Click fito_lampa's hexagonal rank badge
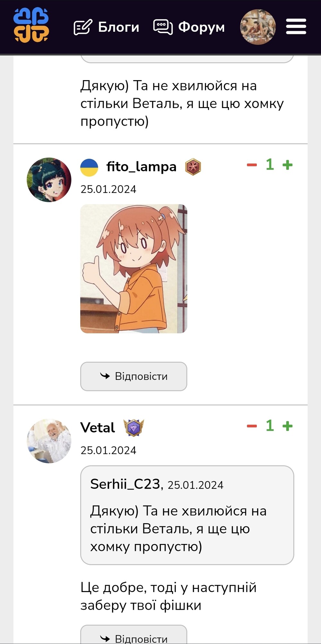321x644 pixels. (x=193, y=167)
